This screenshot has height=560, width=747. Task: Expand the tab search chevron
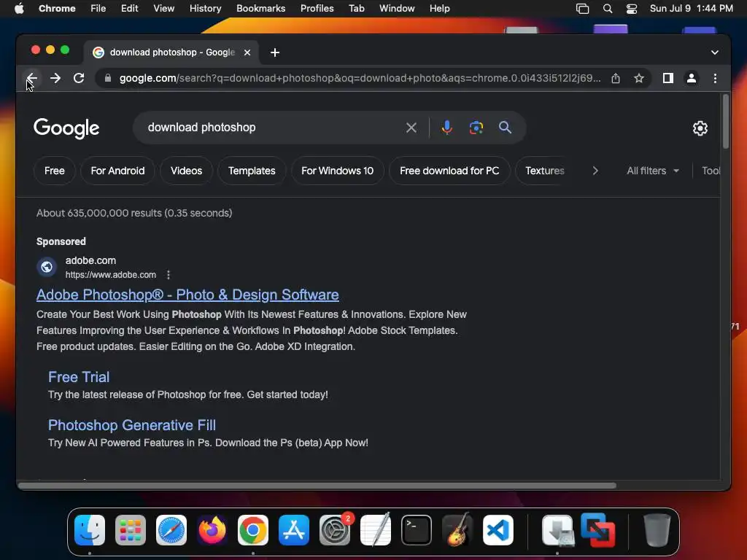tap(715, 52)
